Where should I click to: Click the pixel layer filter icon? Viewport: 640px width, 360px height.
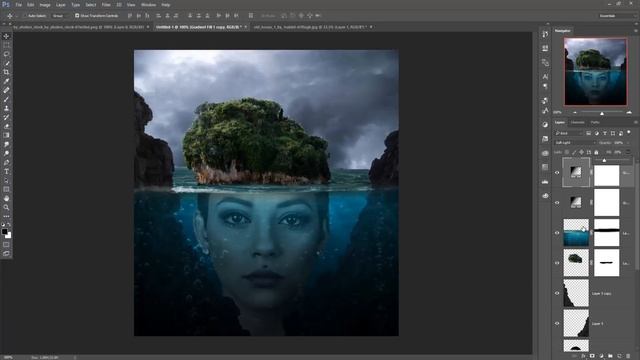click(588, 133)
